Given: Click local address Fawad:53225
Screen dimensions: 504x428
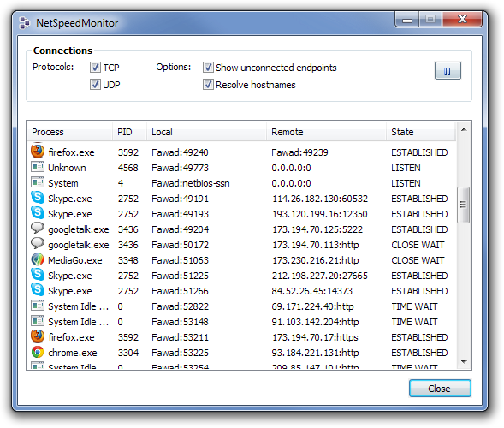Looking at the screenshot, I should tap(180, 353).
